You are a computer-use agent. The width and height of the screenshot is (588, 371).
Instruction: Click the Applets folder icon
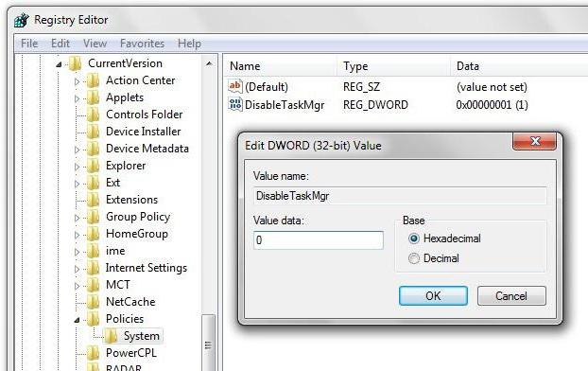[93, 97]
